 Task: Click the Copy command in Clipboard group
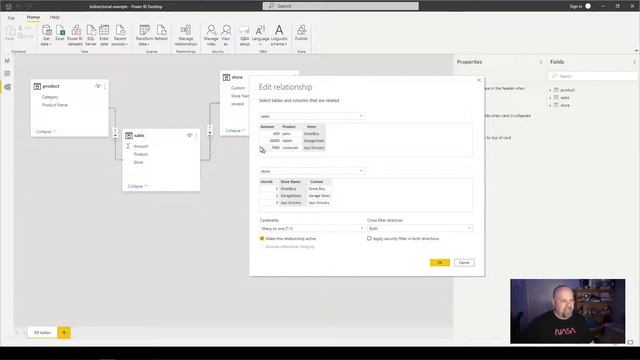(26, 36)
